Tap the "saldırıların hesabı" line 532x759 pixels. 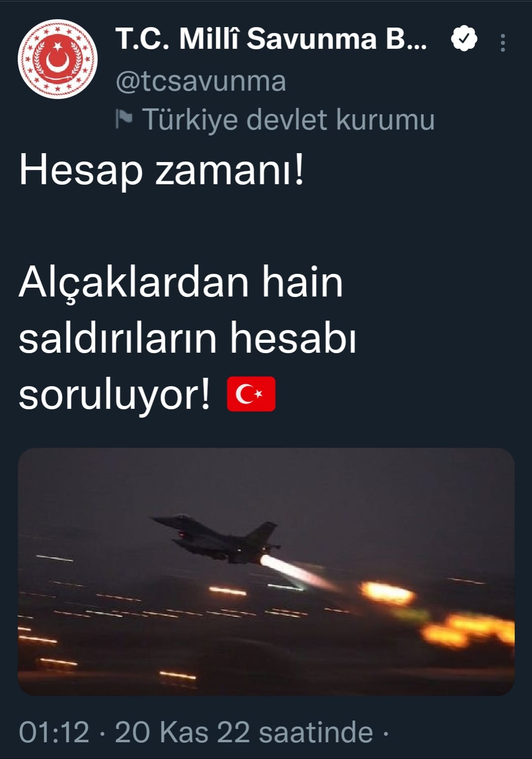click(188, 338)
